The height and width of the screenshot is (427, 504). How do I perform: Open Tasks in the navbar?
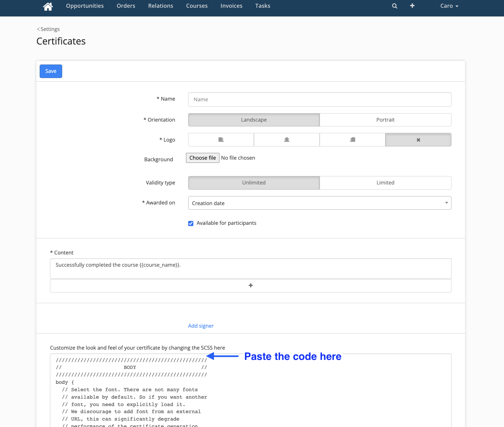[263, 6]
